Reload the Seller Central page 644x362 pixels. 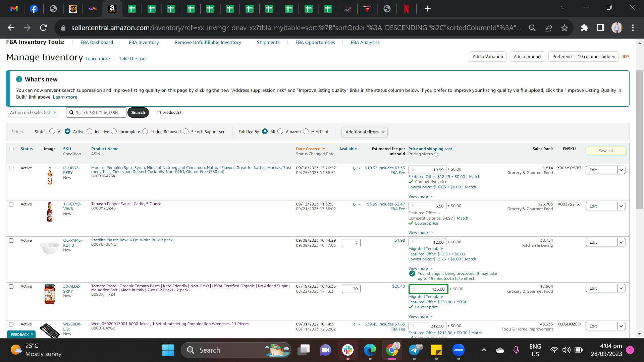pyautogui.click(x=43, y=28)
